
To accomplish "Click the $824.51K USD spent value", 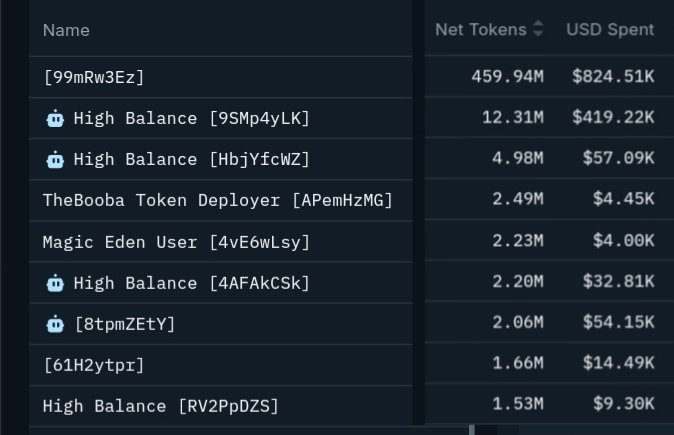I will point(613,77).
